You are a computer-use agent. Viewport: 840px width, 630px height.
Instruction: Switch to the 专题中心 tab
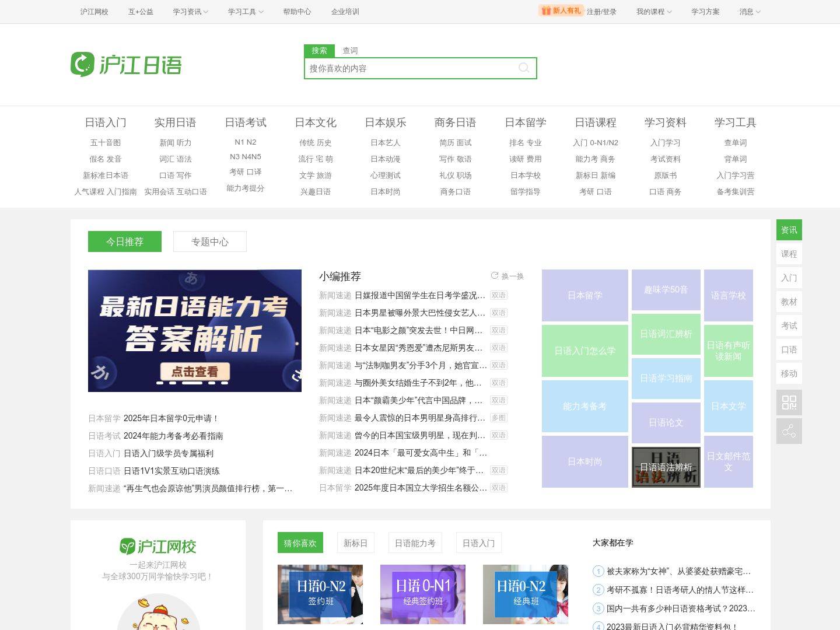210,242
